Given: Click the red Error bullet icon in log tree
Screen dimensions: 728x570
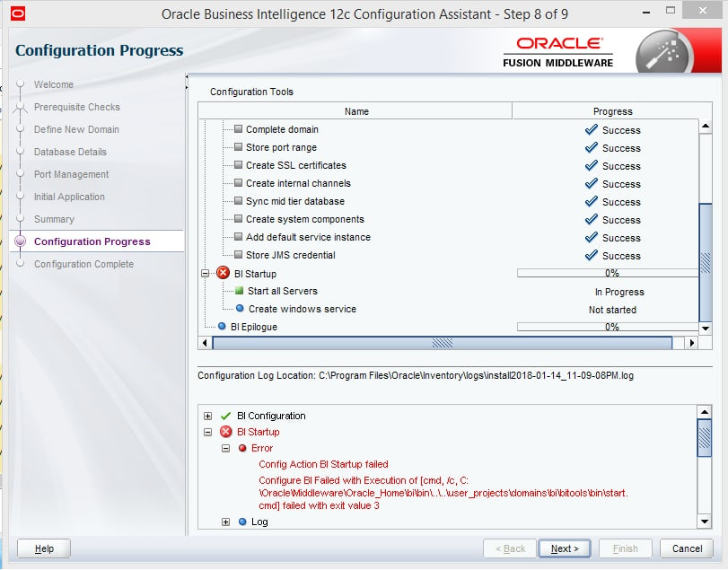Looking at the screenshot, I should pos(242,448).
